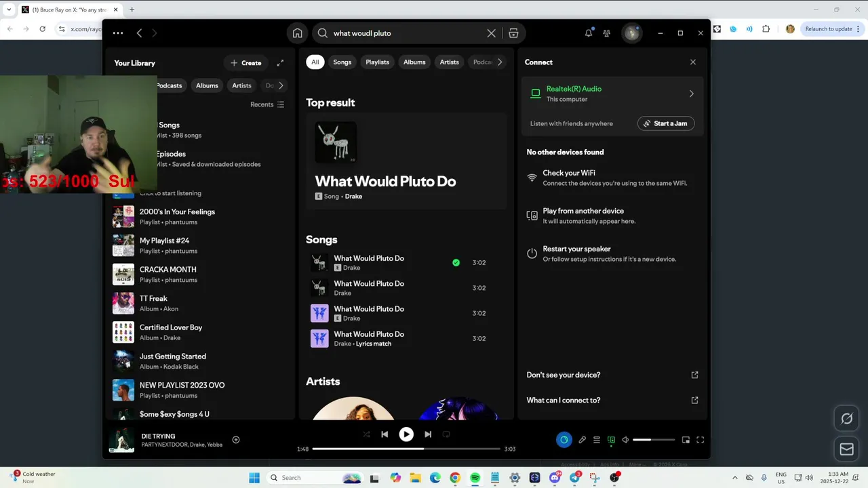Viewport: 868px width, 488px height.
Task: Open Windows Start menu
Action: point(254,478)
